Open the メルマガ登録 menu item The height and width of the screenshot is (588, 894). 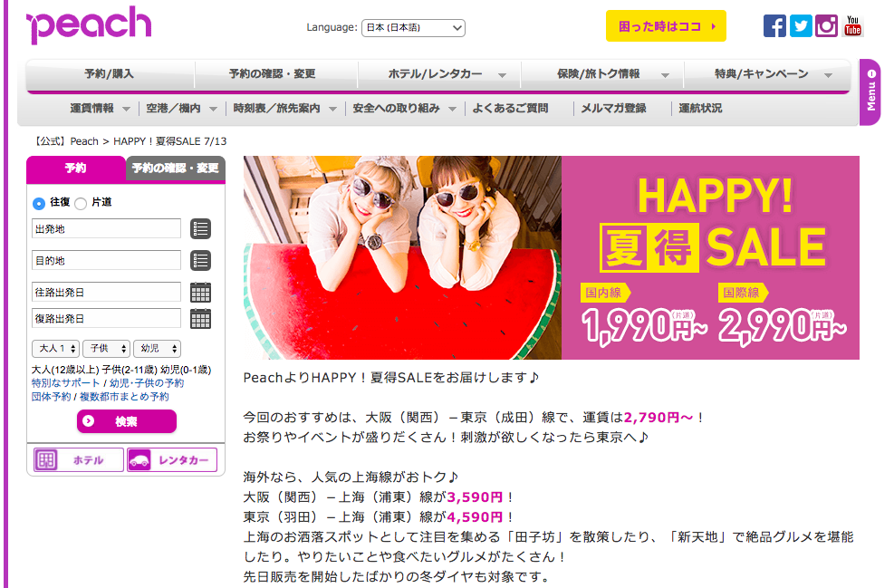(613, 109)
